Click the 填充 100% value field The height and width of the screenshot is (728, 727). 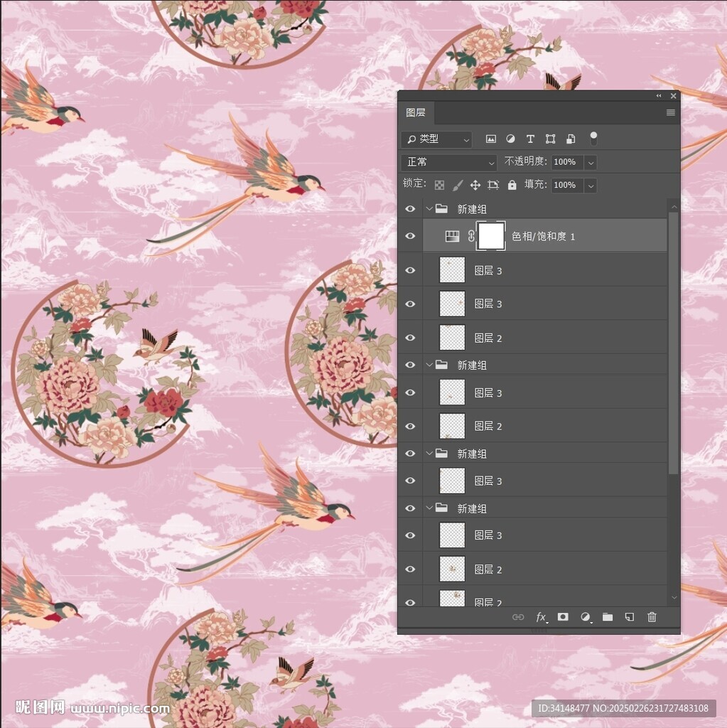567,186
